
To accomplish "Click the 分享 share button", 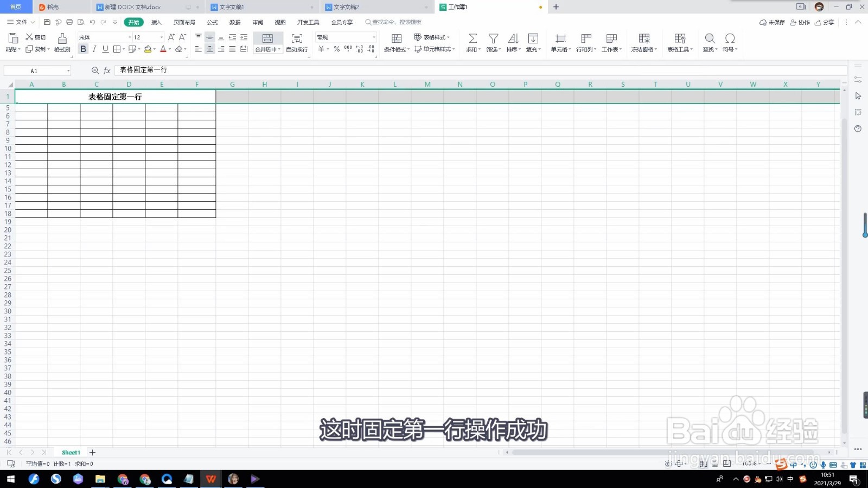I will pyautogui.click(x=825, y=22).
